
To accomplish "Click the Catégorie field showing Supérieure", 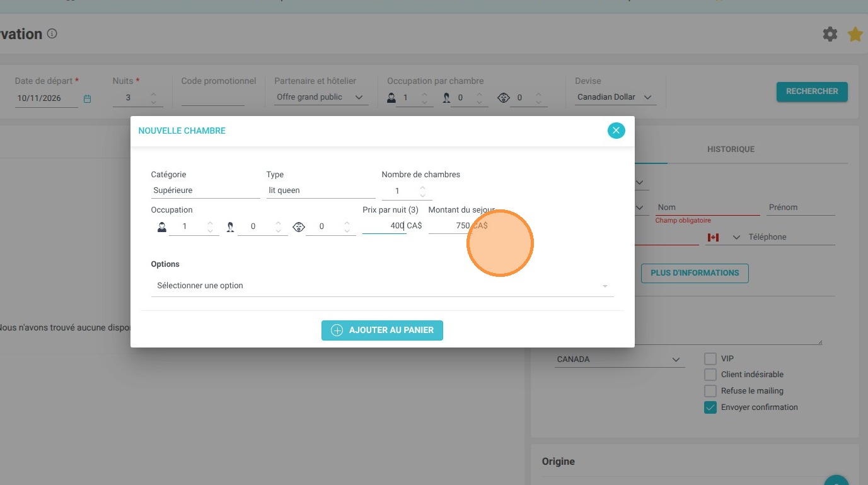I will (205, 190).
